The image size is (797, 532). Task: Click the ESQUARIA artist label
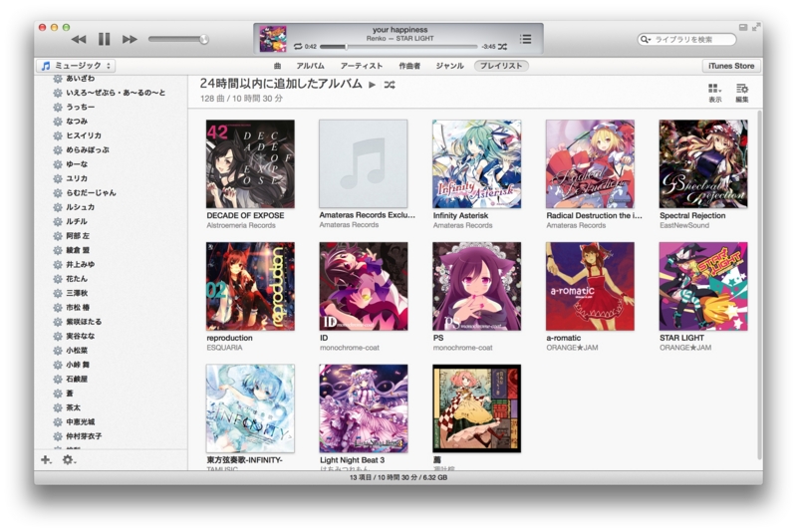click(224, 348)
